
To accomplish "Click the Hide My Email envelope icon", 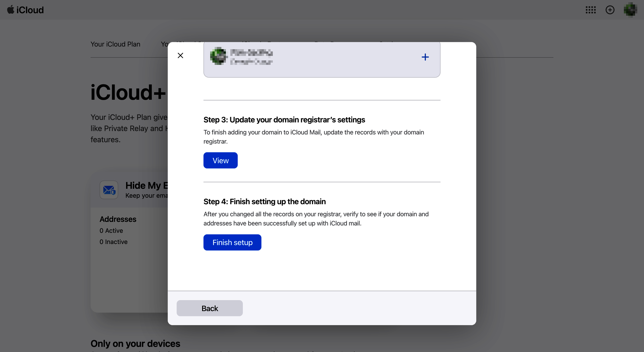I will [x=108, y=190].
